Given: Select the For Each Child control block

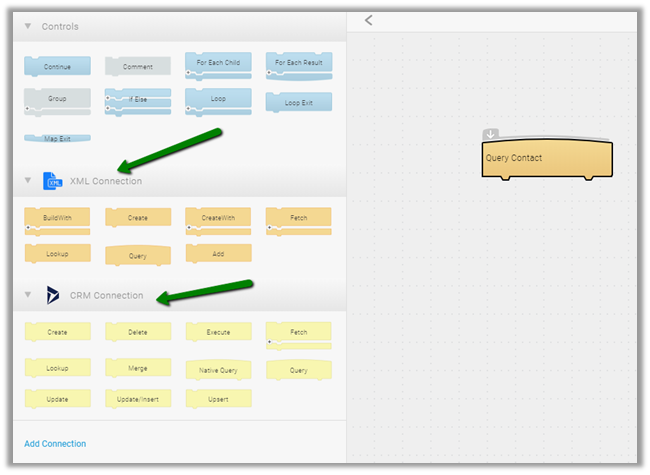Looking at the screenshot, I should coord(218,64).
